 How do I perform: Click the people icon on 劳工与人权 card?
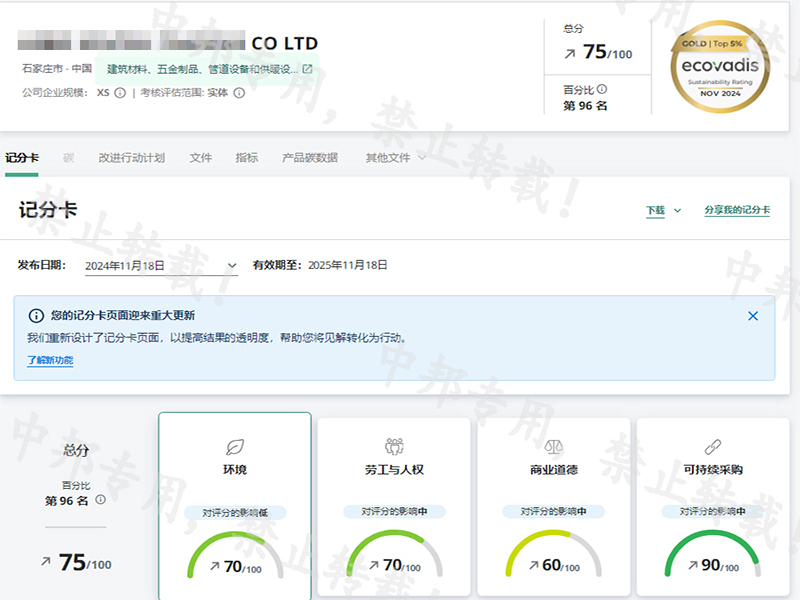tap(394, 446)
